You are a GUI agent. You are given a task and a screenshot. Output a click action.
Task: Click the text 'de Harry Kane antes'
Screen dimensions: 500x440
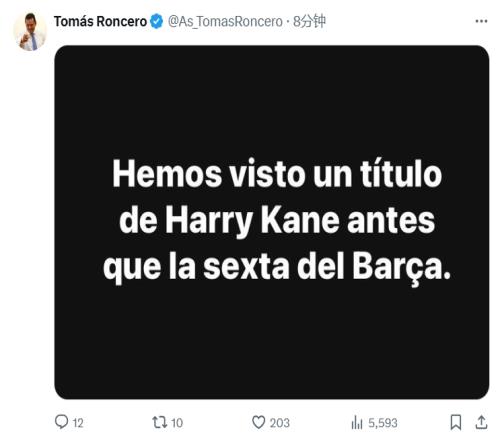tap(277, 221)
